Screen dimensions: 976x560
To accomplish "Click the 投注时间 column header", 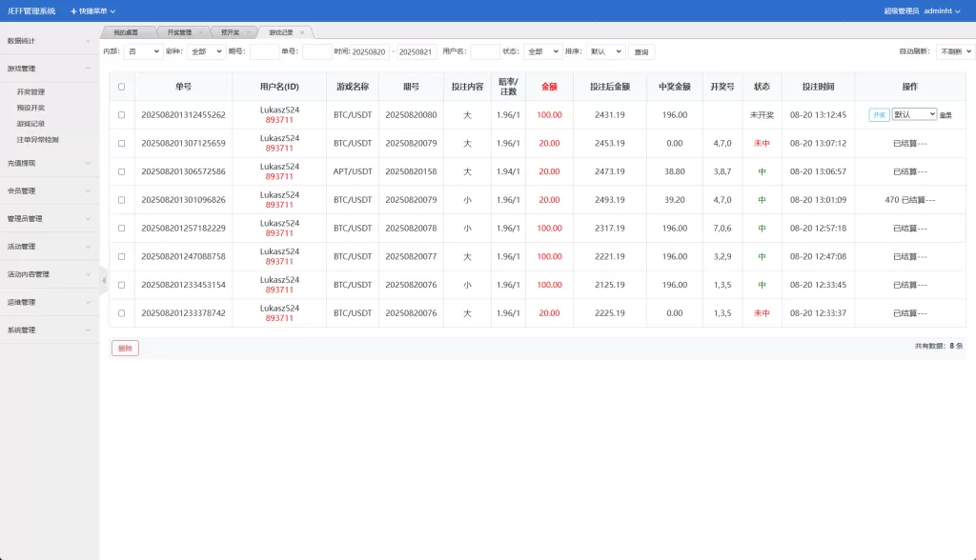I will pos(818,87).
